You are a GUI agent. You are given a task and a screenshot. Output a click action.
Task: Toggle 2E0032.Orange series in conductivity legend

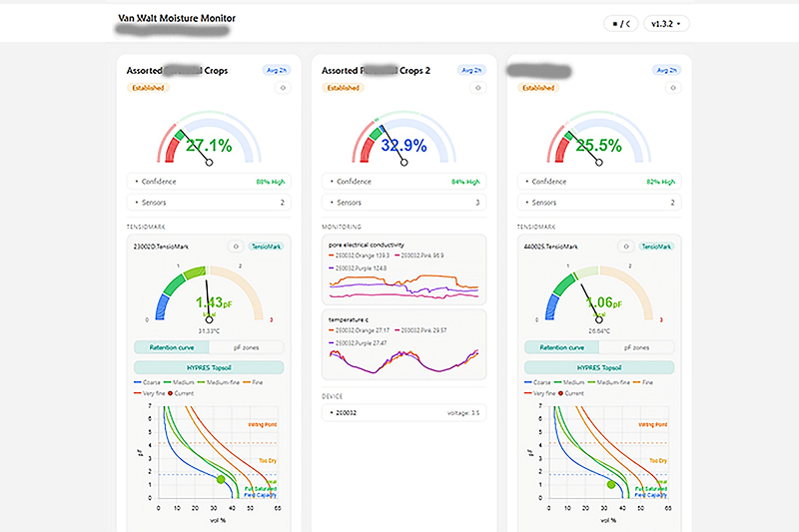click(x=359, y=256)
